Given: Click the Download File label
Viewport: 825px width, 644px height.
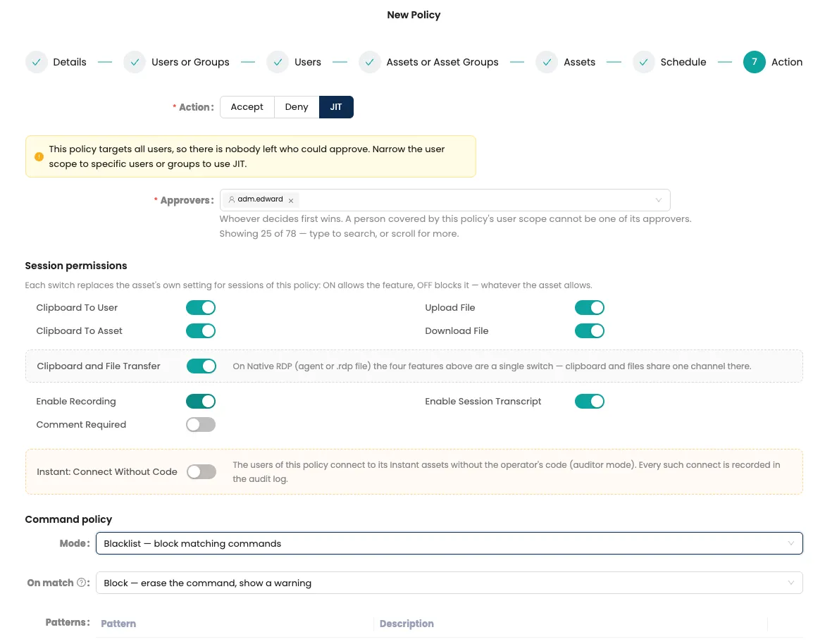Looking at the screenshot, I should point(457,331).
